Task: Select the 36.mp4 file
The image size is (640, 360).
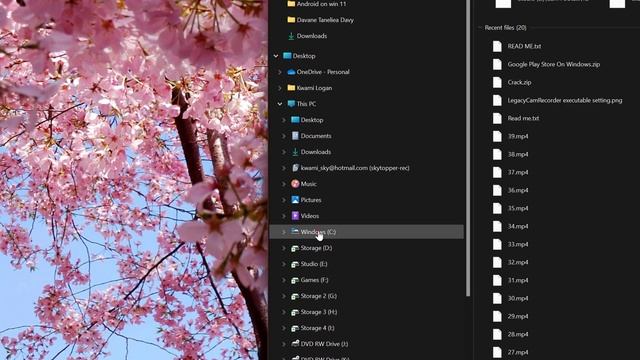Action: (x=518, y=190)
